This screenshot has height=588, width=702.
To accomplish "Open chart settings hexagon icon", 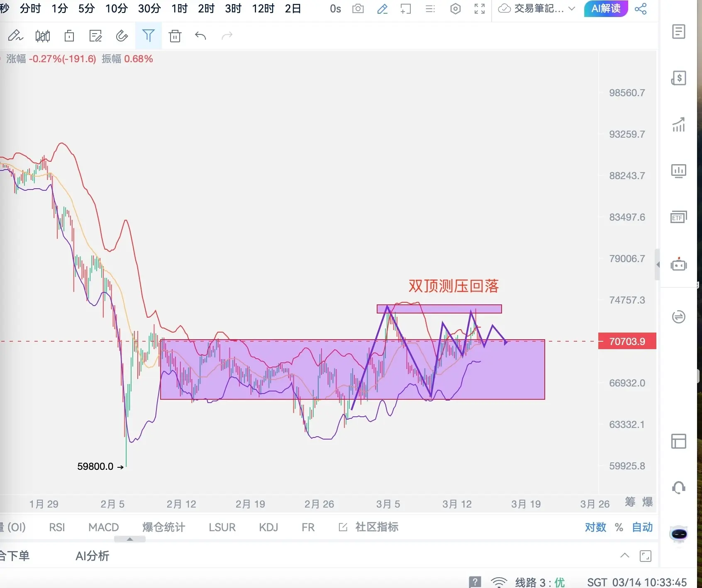I will coord(455,9).
